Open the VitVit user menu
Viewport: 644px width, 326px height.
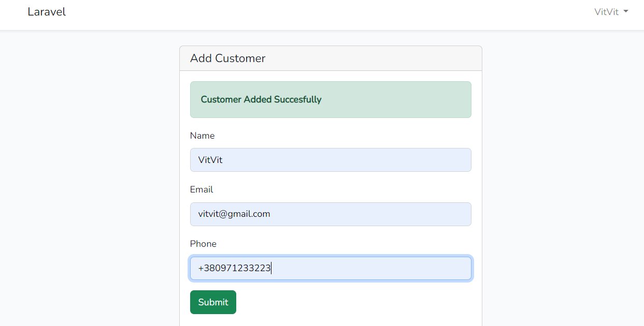click(x=607, y=12)
